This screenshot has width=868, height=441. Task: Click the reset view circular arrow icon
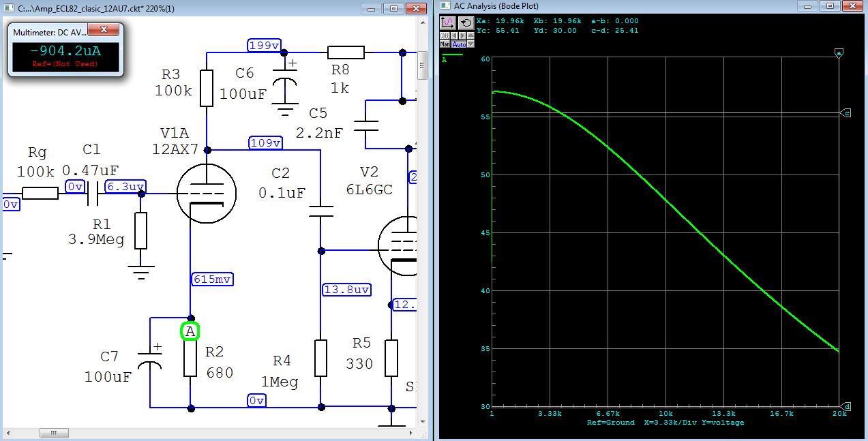coord(466,23)
